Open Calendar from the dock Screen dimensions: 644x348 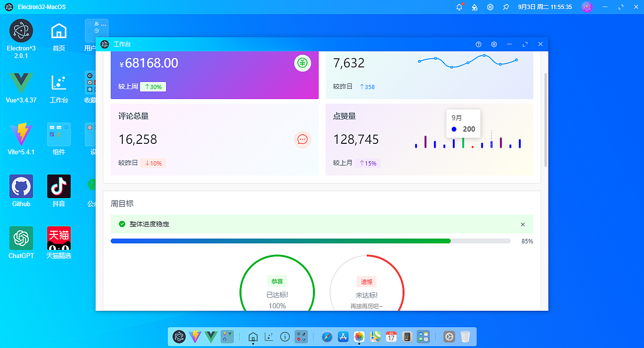391,336
